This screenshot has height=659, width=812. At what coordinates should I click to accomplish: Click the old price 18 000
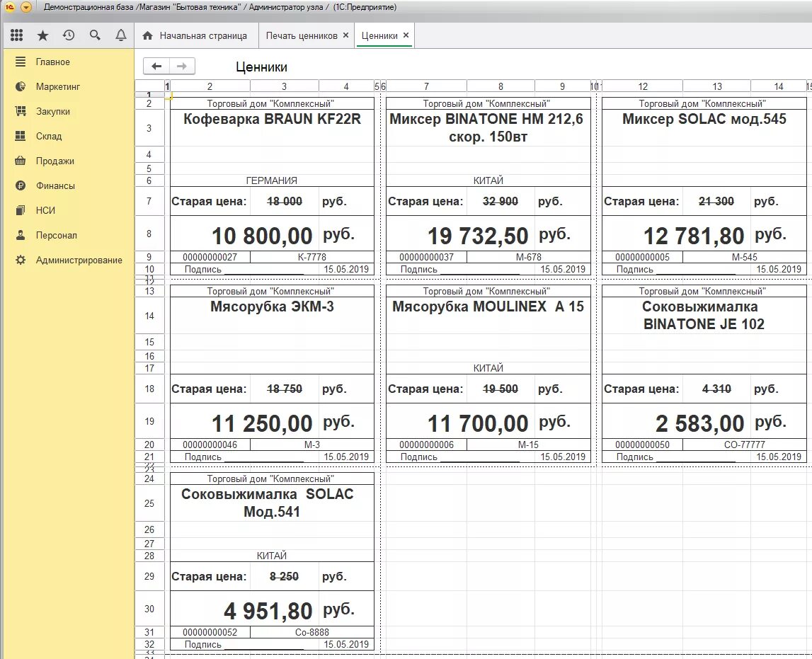coord(285,201)
